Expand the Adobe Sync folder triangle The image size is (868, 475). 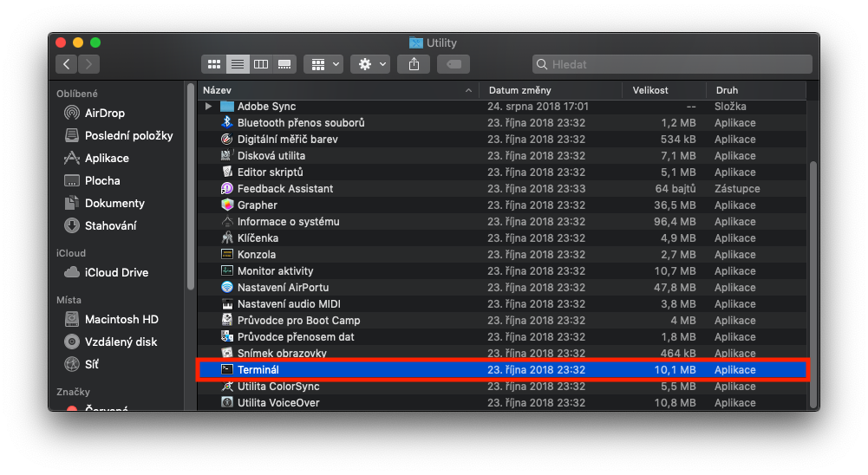pyautogui.click(x=209, y=107)
